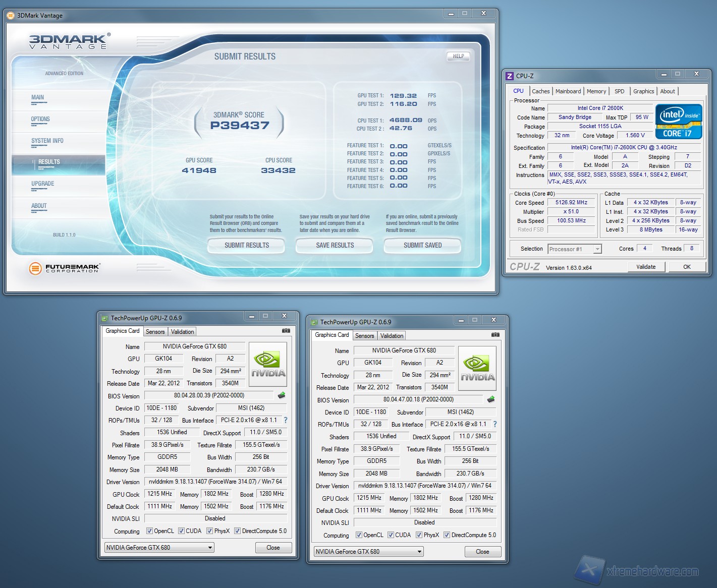
Task: Click the Intel Core i7 logo in CPU-Z
Action: [x=678, y=121]
